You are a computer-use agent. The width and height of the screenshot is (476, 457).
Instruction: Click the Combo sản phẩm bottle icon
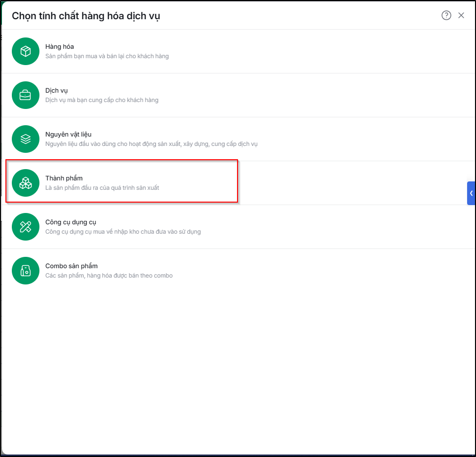tap(26, 271)
